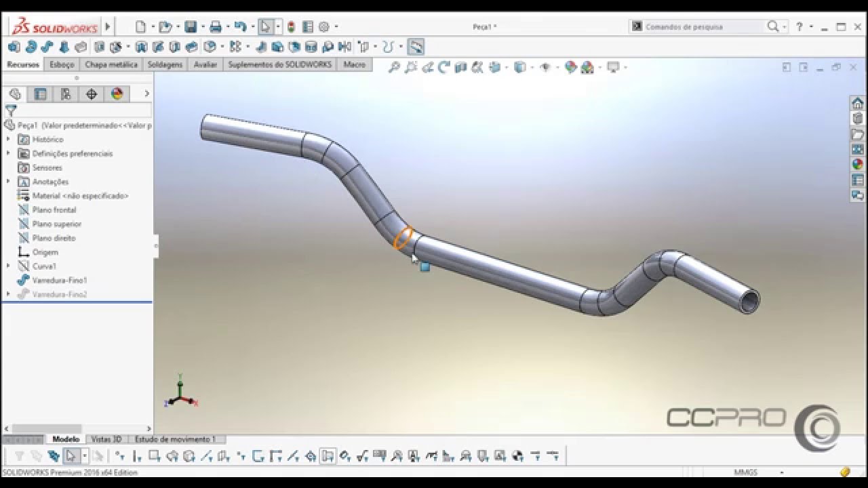Open Estudo de movimento 1 tab
868x488 pixels.
click(x=176, y=439)
